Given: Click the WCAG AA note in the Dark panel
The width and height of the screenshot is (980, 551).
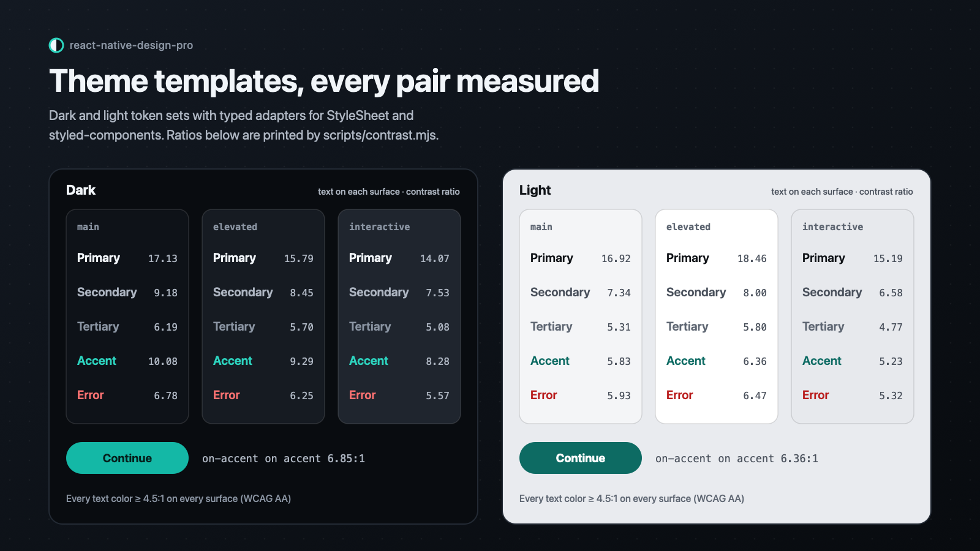Looking at the screenshot, I should (x=178, y=498).
